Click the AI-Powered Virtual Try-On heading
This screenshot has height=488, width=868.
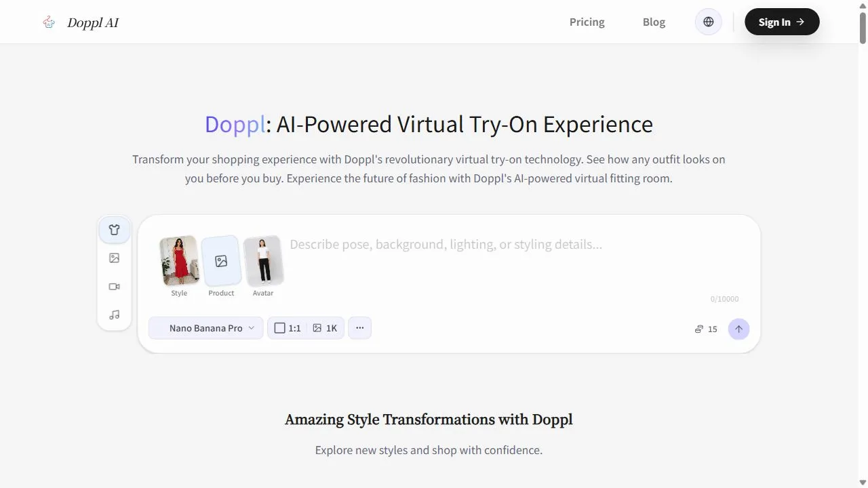pos(429,124)
